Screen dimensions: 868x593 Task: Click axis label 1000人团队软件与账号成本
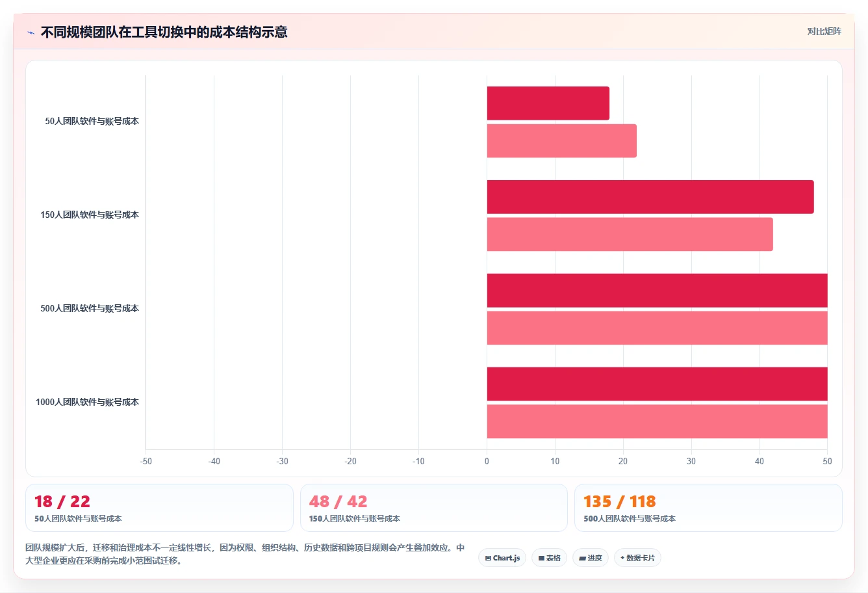88,402
